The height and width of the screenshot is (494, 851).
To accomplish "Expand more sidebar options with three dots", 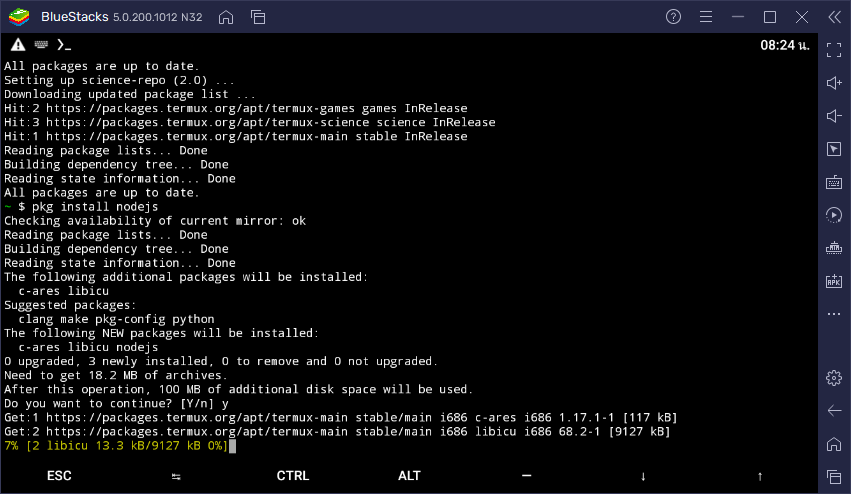I will (834, 314).
